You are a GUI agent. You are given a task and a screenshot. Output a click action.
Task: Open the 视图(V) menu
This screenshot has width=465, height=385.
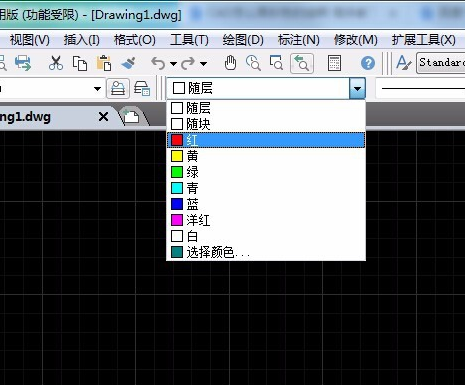point(30,40)
